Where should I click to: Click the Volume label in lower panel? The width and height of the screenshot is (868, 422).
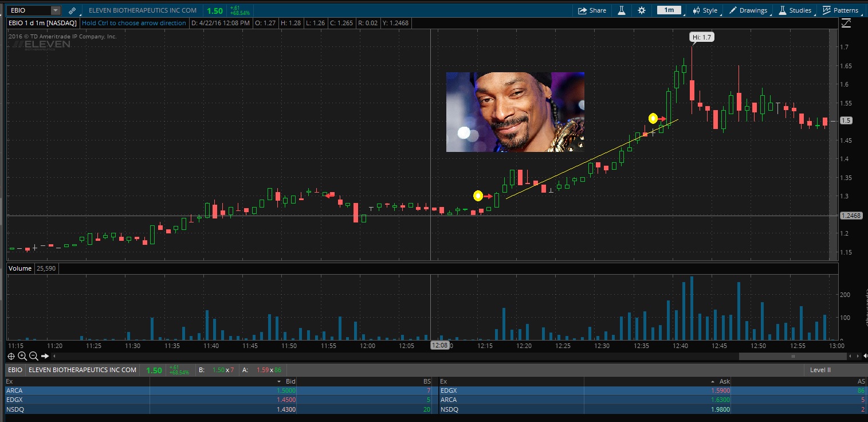tap(20, 268)
